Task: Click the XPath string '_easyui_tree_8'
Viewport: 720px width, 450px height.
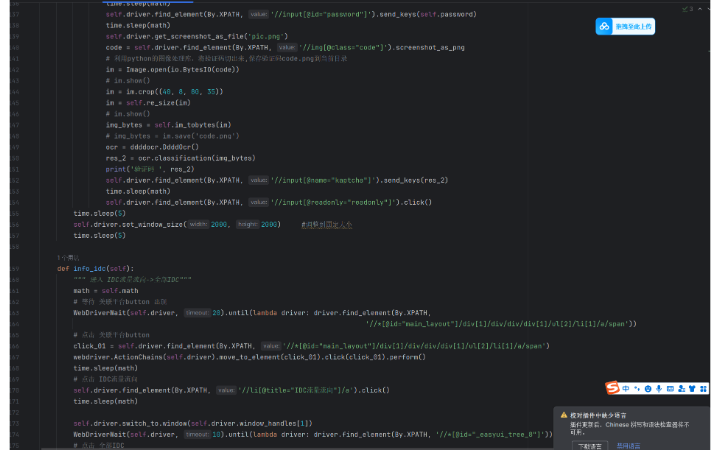Action: (491, 434)
